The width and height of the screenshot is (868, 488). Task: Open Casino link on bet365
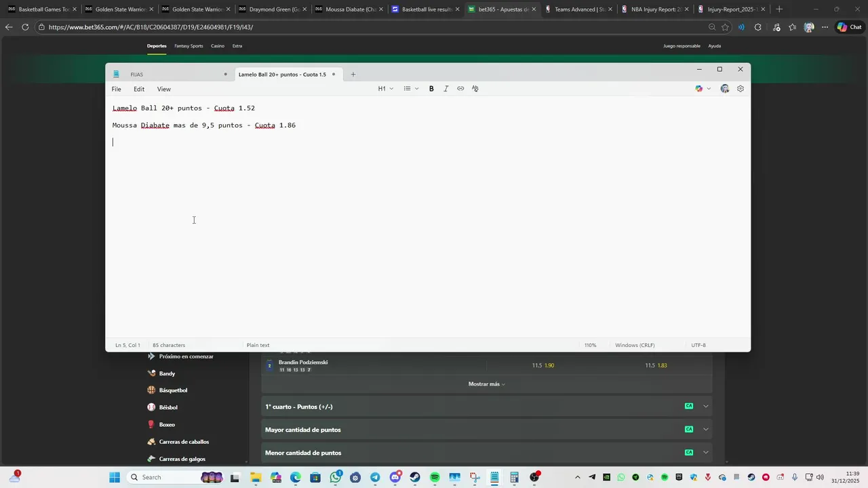pyautogui.click(x=218, y=46)
